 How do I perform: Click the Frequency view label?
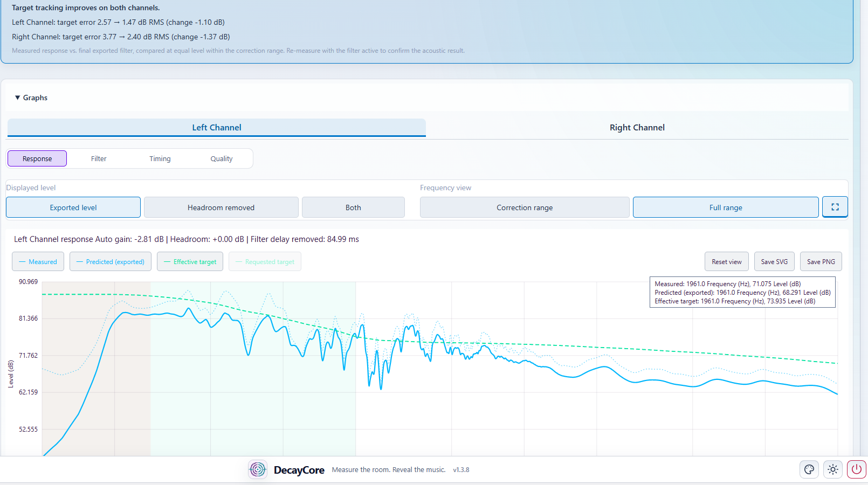(445, 188)
